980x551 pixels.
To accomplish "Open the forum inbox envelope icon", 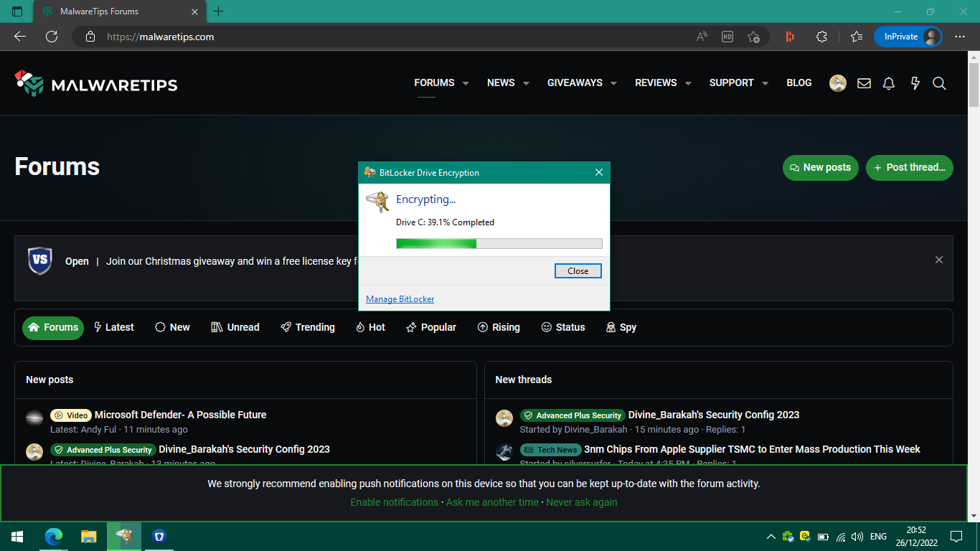I will (x=864, y=83).
